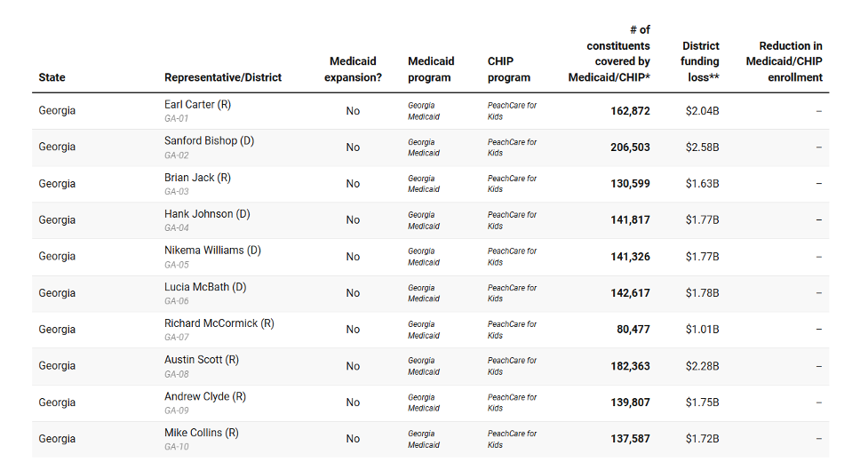Click the Austin Scott (R) name
Screen dimensions: 868x470
coord(201,360)
